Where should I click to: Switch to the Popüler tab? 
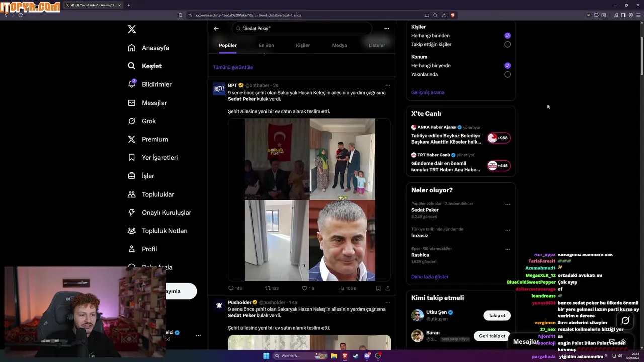click(x=228, y=45)
